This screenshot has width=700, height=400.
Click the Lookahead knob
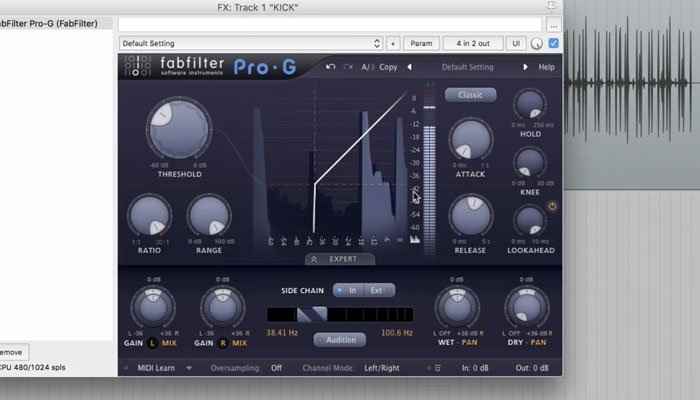click(x=530, y=220)
